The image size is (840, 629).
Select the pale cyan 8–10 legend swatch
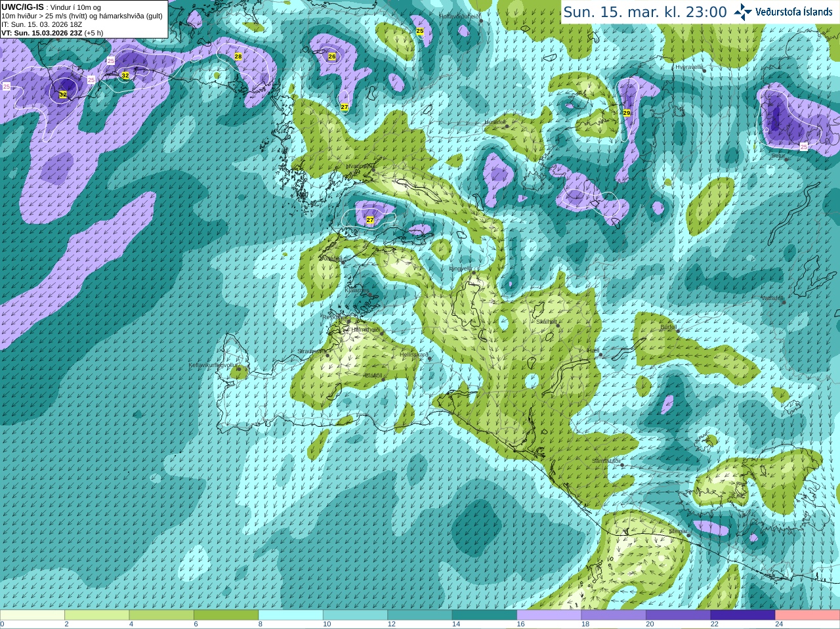tap(291, 615)
